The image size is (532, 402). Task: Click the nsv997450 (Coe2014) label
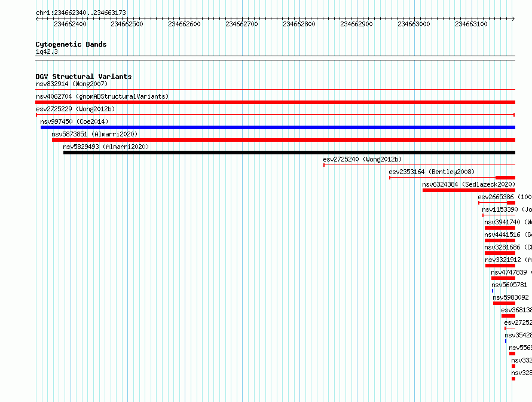point(74,121)
